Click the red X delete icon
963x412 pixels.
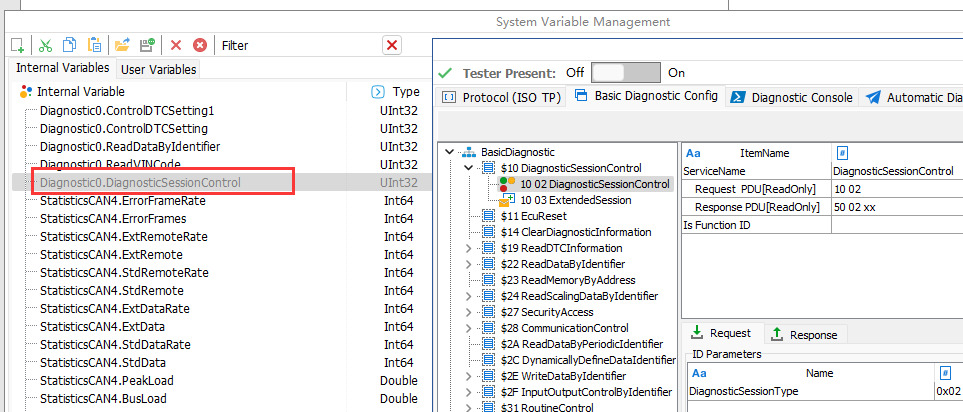point(176,45)
